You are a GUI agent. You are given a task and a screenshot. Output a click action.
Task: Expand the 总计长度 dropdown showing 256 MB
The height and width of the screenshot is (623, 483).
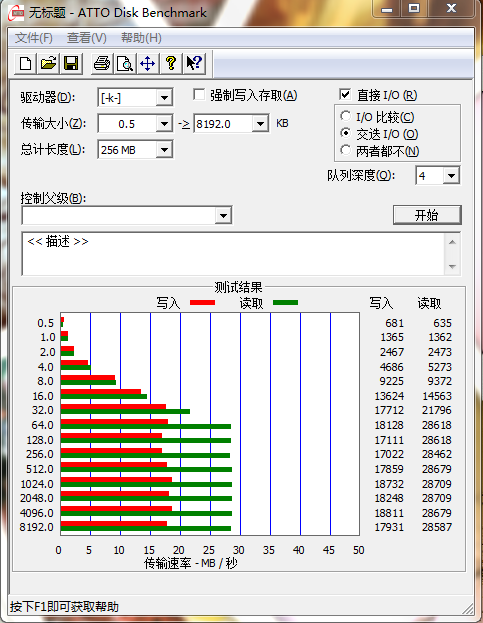[164, 150]
